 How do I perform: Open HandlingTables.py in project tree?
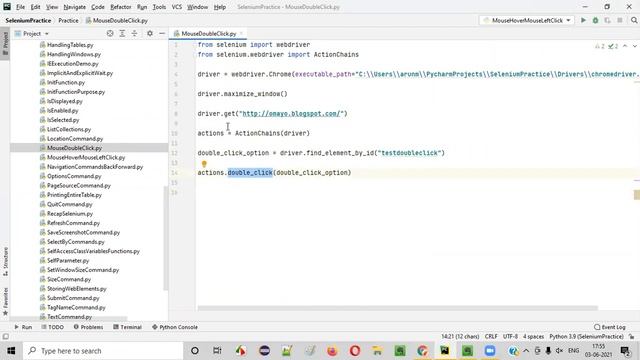click(x=70, y=45)
